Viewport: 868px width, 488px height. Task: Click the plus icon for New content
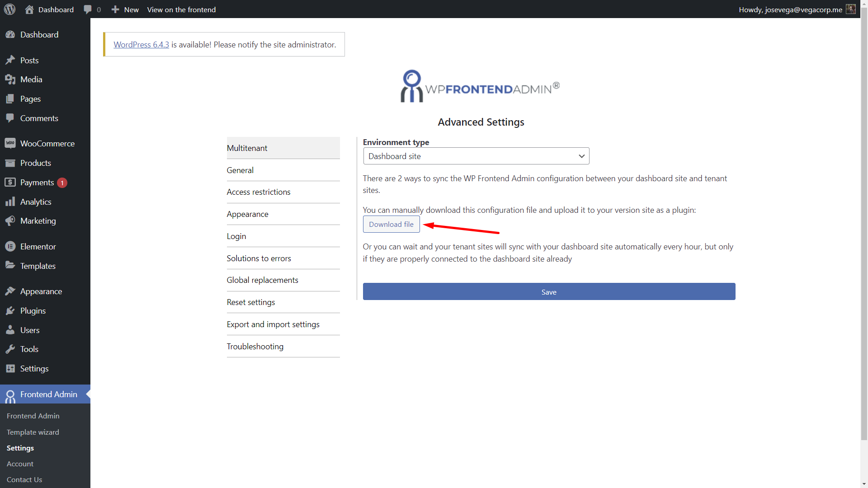click(115, 9)
